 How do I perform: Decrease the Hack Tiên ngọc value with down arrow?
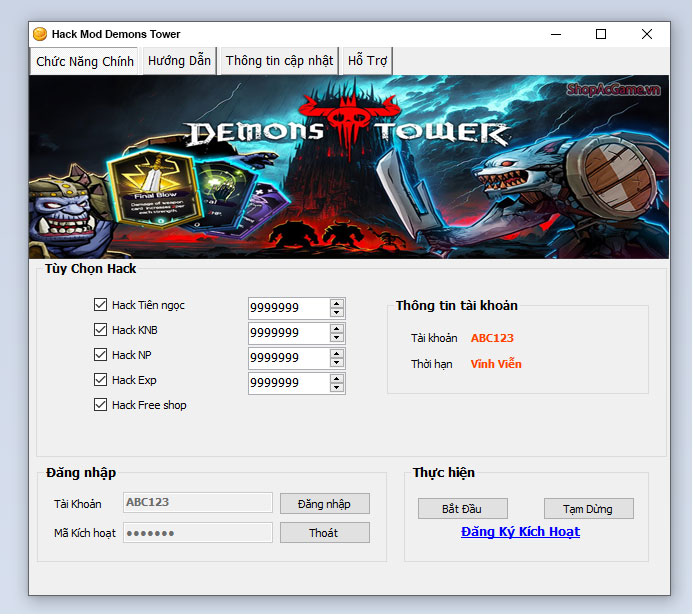336,312
